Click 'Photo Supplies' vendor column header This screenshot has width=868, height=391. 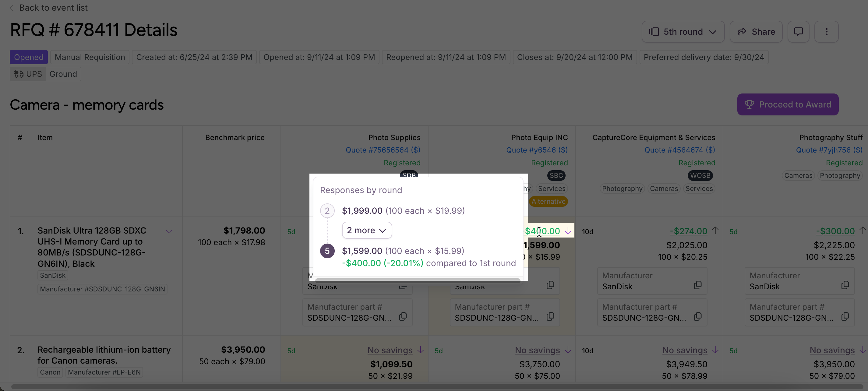click(394, 137)
